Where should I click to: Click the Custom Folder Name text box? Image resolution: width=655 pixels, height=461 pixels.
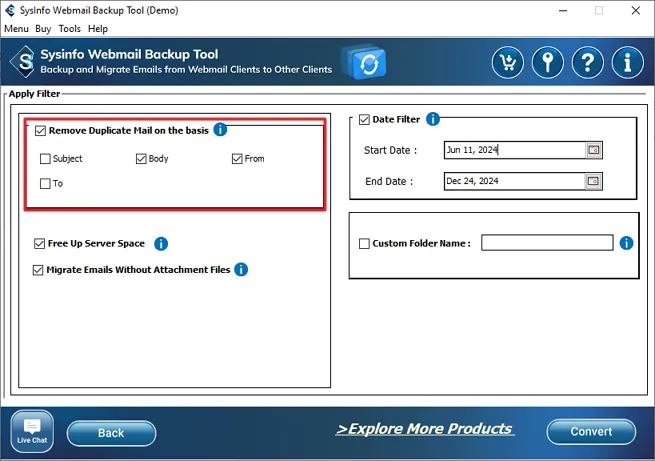coord(547,243)
